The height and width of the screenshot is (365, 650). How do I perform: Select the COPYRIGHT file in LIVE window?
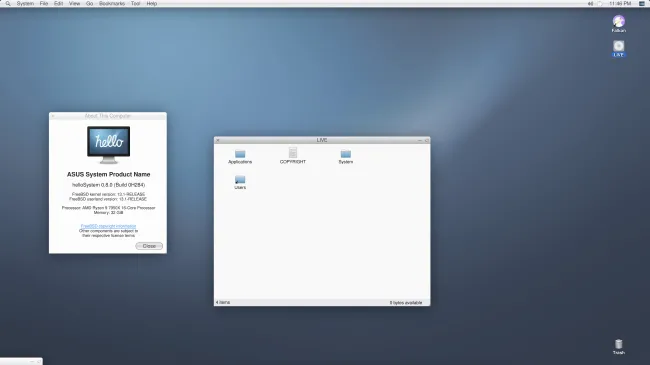[x=293, y=156]
